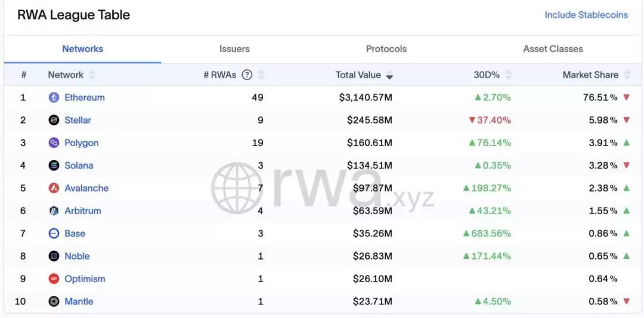
Task: Select the Networks tab
Action: 82,49
